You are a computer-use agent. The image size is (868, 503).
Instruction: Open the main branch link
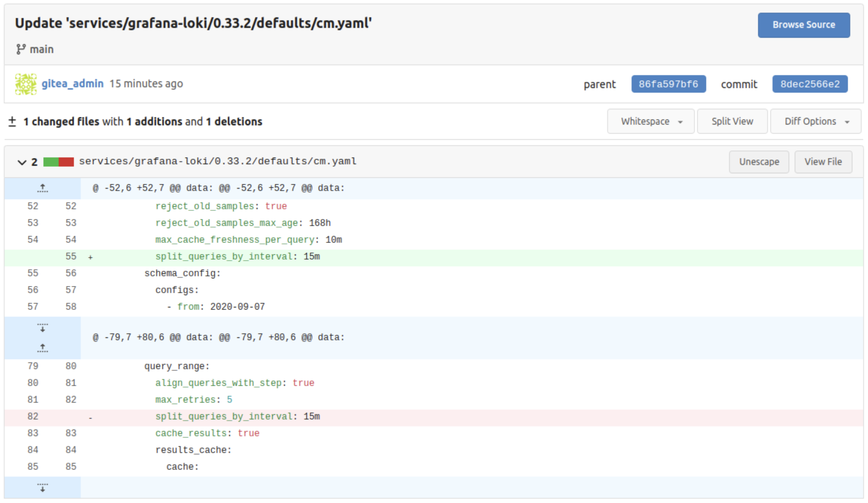pyautogui.click(x=42, y=49)
